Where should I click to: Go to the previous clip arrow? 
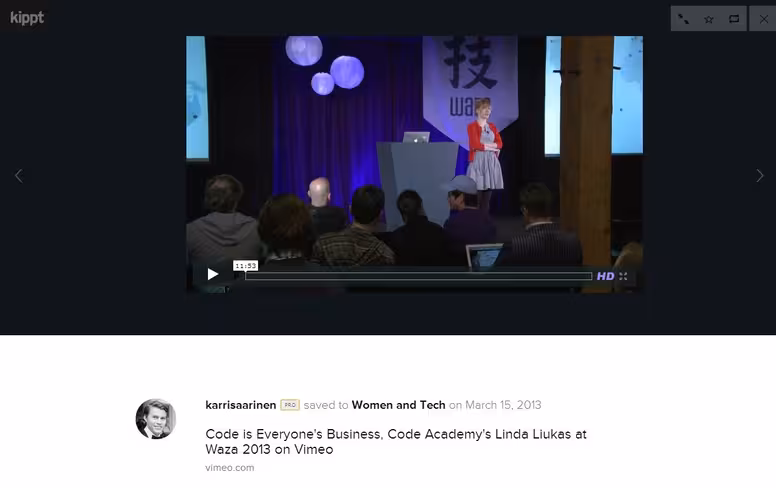(19, 176)
